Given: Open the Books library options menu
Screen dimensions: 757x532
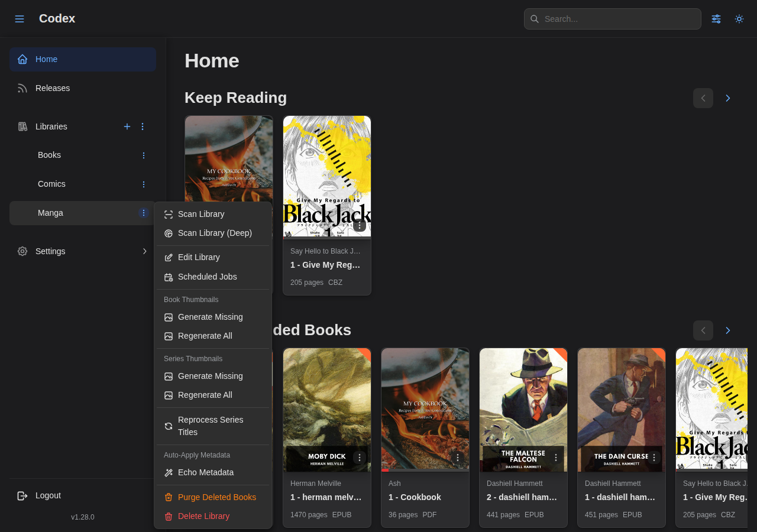Looking at the screenshot, I should [x=143, y=155].
